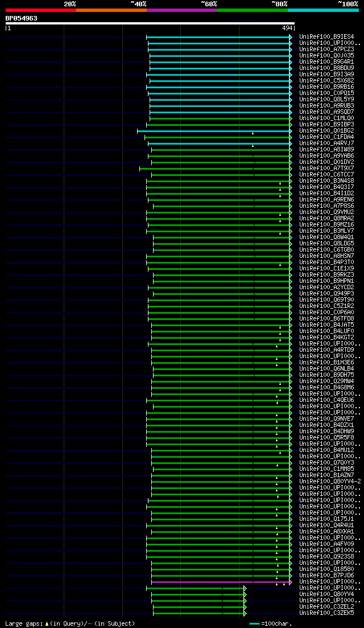Click the BP054963 query name label

21,18
